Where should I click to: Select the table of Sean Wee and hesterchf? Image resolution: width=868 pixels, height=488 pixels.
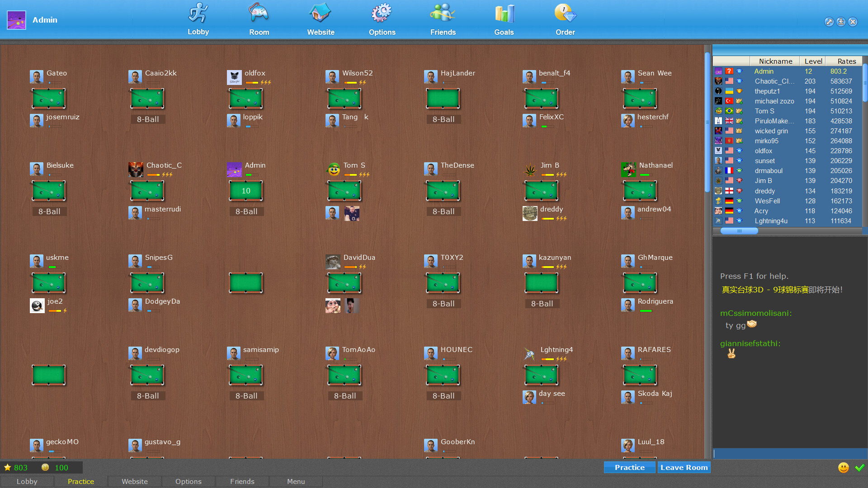640,99
